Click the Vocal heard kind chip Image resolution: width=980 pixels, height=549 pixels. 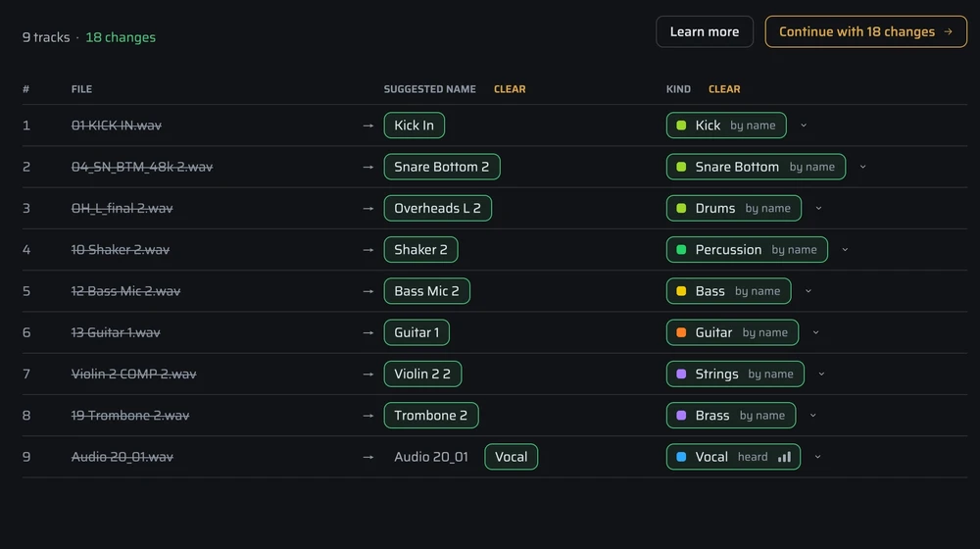coord(733,457)
